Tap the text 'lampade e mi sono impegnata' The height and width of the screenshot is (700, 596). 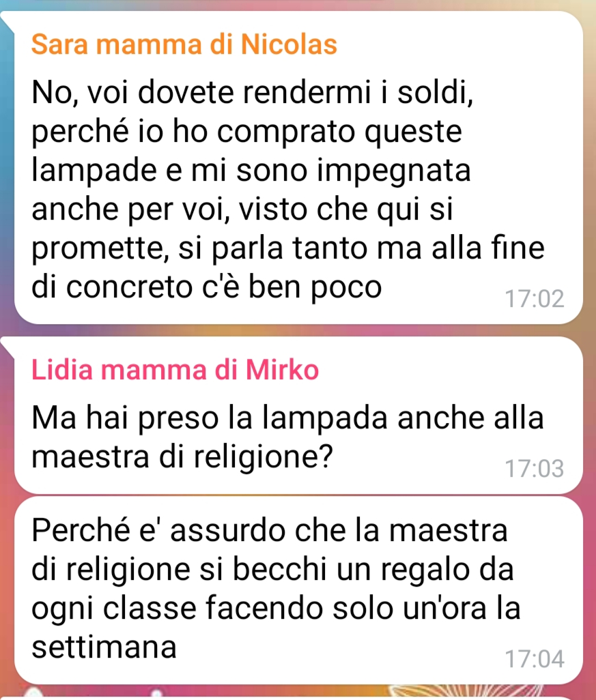(251, 171)
